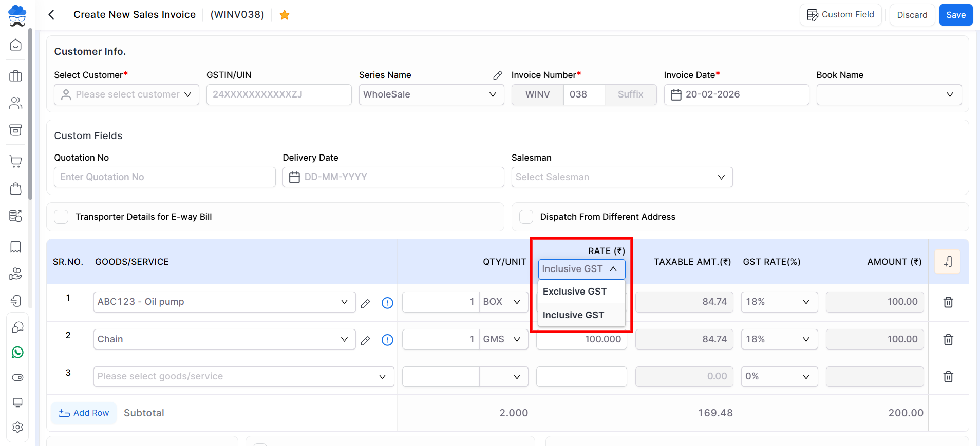The width and height of the screenshot is (980, 446).
Task: Open the settings gear in the sidebar
Action: click(x=17, y=427)
